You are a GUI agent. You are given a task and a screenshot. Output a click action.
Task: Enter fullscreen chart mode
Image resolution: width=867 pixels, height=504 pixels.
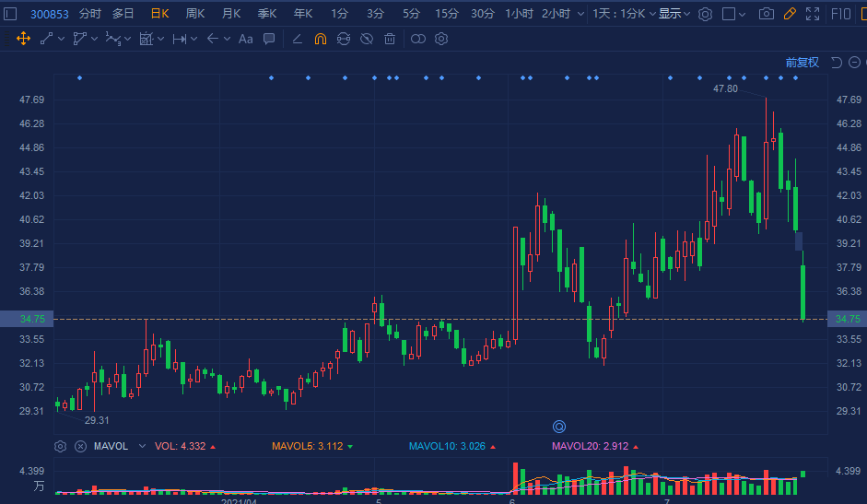click(813, 14)
